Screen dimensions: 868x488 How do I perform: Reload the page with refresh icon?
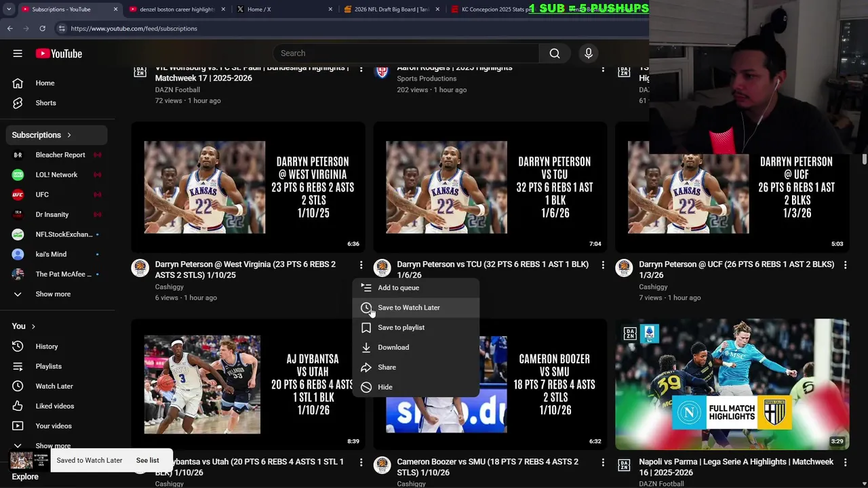click(x=42, y=28)
